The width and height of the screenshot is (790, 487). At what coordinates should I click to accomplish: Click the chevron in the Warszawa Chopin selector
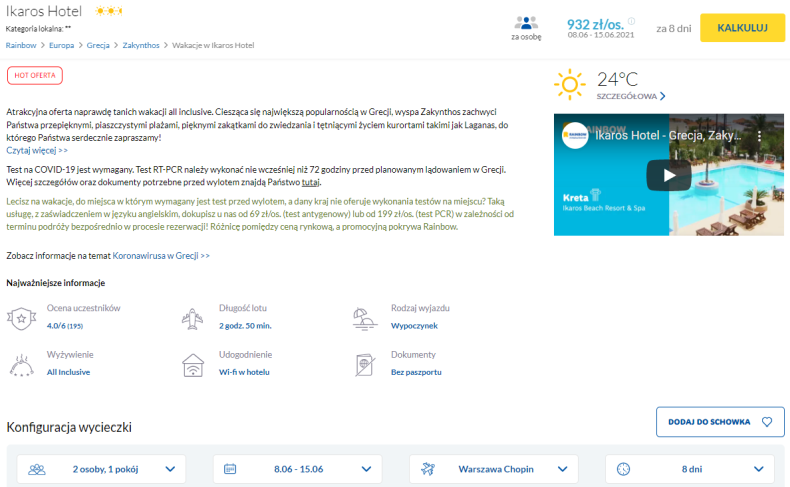pyautogui.click(x=562, y=469)
